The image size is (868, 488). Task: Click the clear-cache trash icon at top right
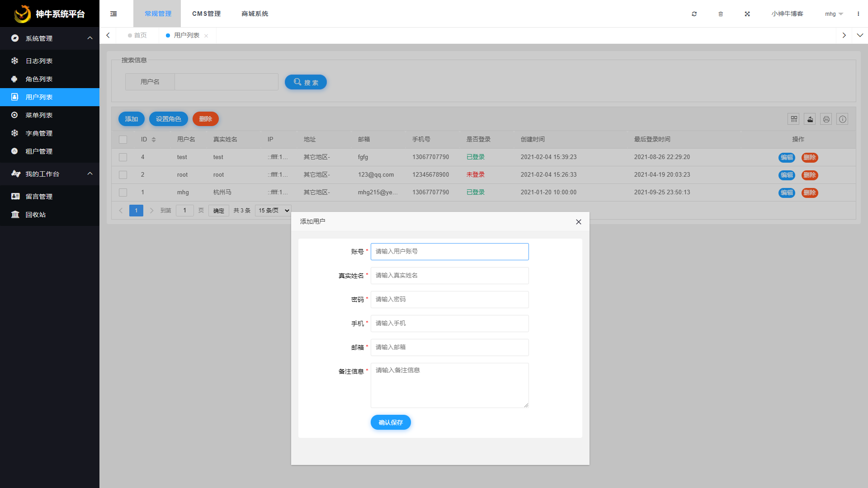(721, 14)
